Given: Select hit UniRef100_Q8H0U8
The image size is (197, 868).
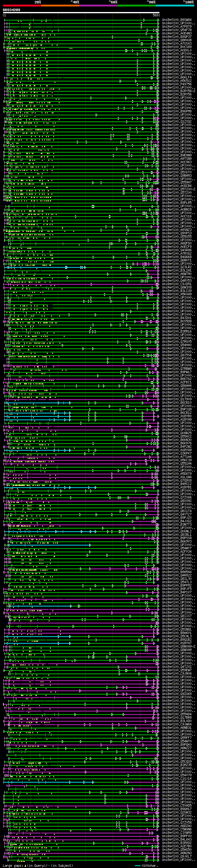Looking at the screenshot, I should [x=177, y=40].
